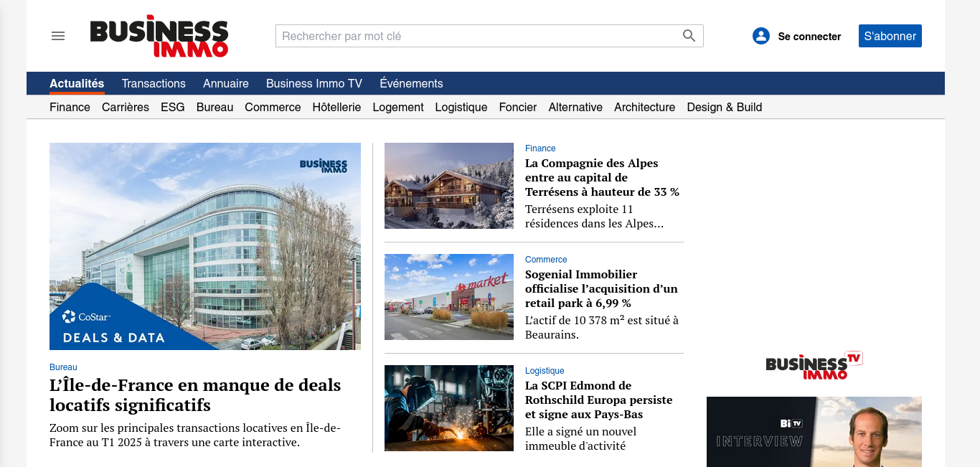Open the hamburger menu icon

click(x=58, y=36)
